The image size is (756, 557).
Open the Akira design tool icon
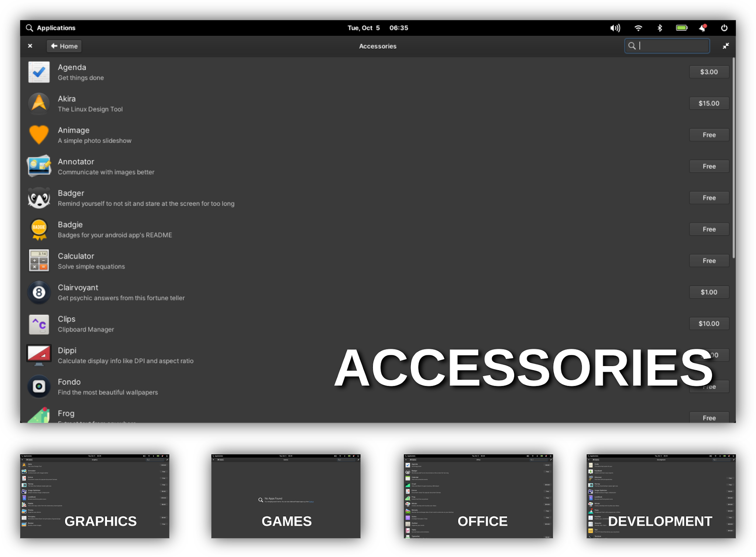point(39,103)
